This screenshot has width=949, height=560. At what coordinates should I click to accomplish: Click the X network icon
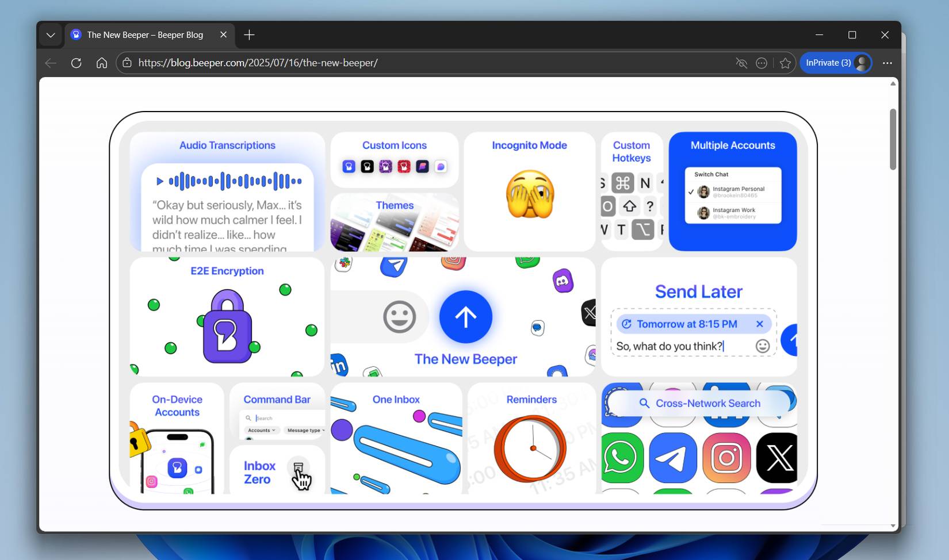pyautogui.click(x=778, y=458)
